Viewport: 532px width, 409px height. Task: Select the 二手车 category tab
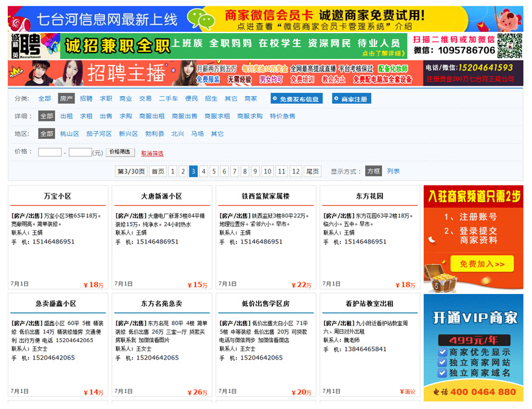coord(168,99)
